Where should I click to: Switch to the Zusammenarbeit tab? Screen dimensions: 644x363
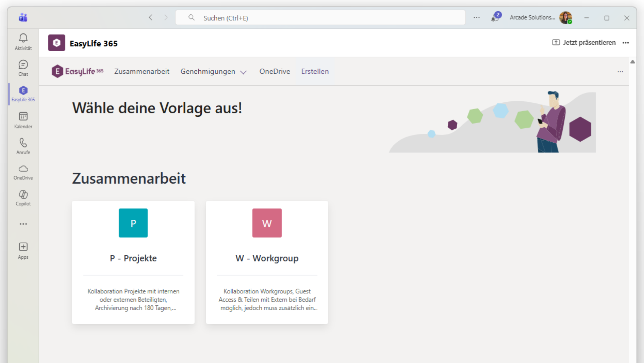[142, 72]
